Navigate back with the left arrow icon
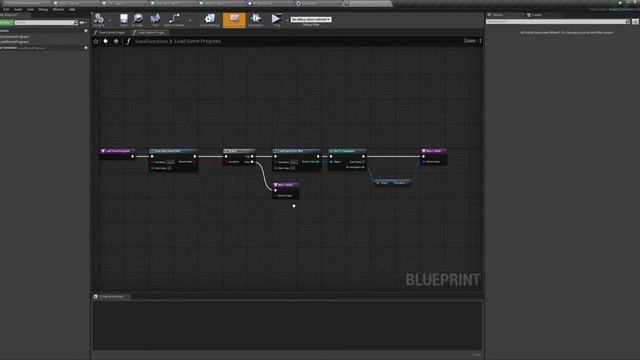The image size is (640, 360). (x=106, y=41)
